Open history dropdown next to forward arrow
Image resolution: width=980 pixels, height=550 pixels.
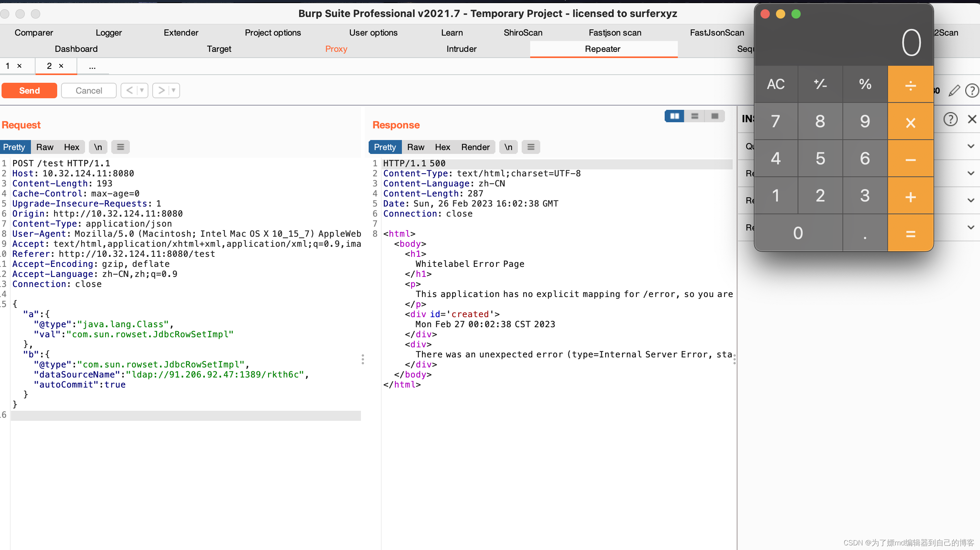[x=174, y=91]
